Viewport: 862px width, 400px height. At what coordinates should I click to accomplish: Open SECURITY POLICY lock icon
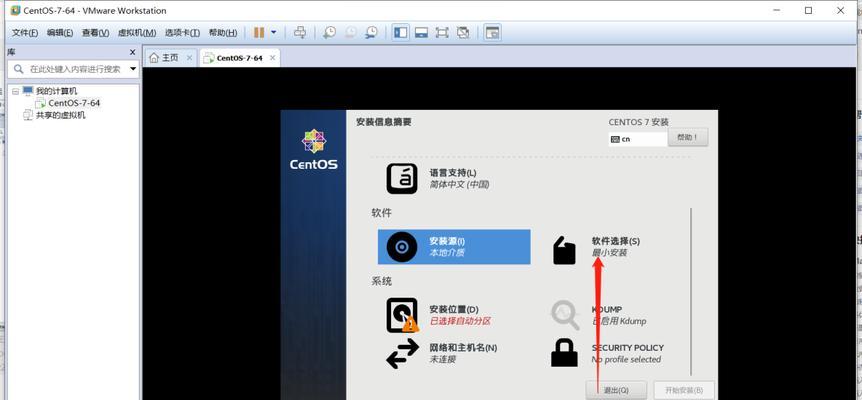[x=565, y=353]
